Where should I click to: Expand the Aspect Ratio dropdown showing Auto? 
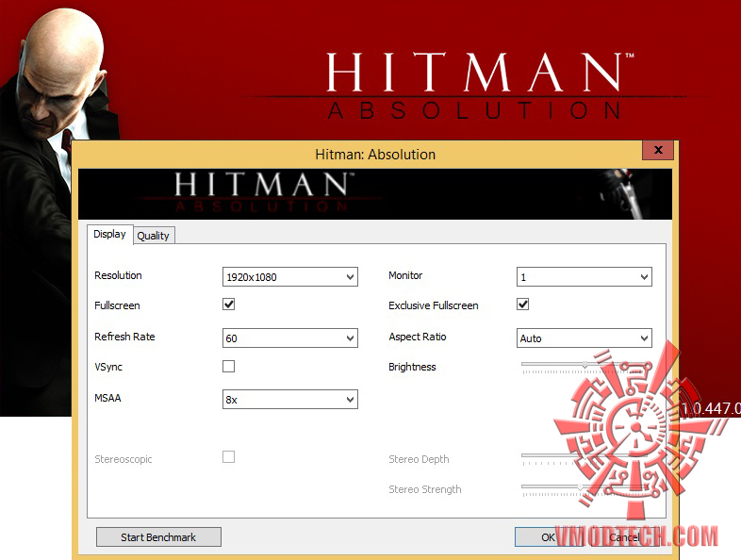click(x=585, y=338)
